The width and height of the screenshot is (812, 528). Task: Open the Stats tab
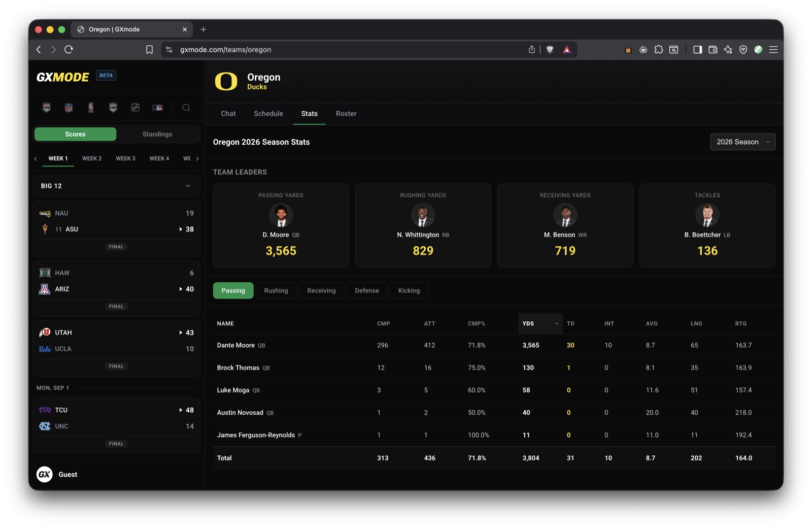click(x=309, y=114)
